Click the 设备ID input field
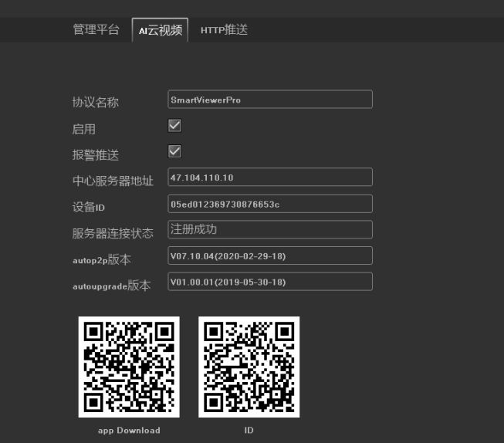Viewport: 504px width, 443px height. click(x=270, y=204)
